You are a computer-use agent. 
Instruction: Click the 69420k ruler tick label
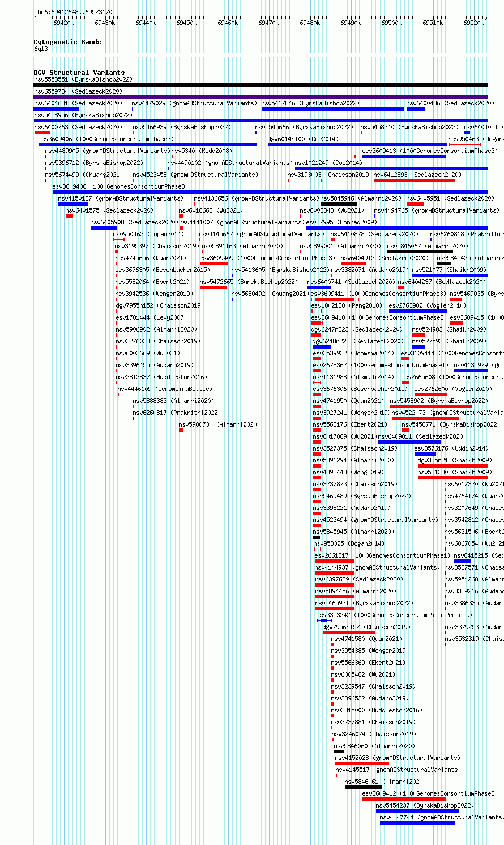pos(63,23)
